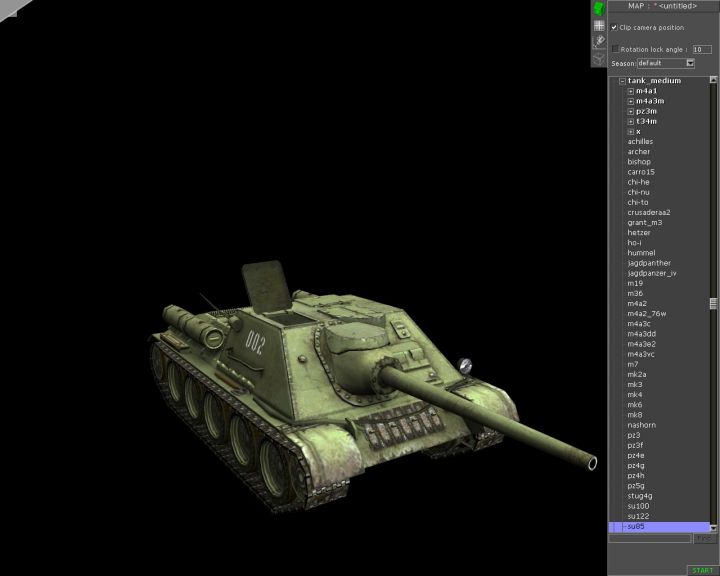Expand the pz3m folder

click(x=631, y=111)
